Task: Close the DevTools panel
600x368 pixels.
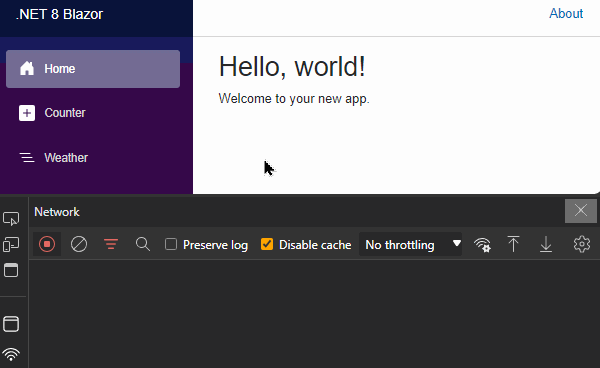Action: point(580,210)
